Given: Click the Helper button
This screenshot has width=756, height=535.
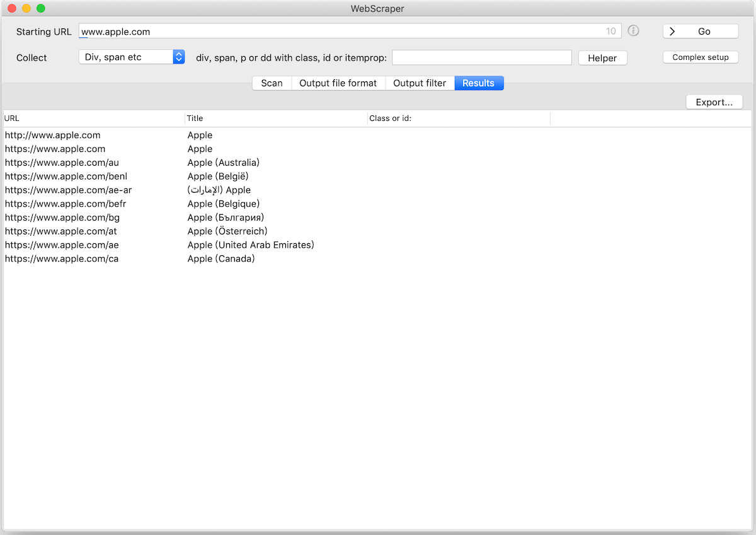Looking at the screenshot, I should [x=602, y=58].
